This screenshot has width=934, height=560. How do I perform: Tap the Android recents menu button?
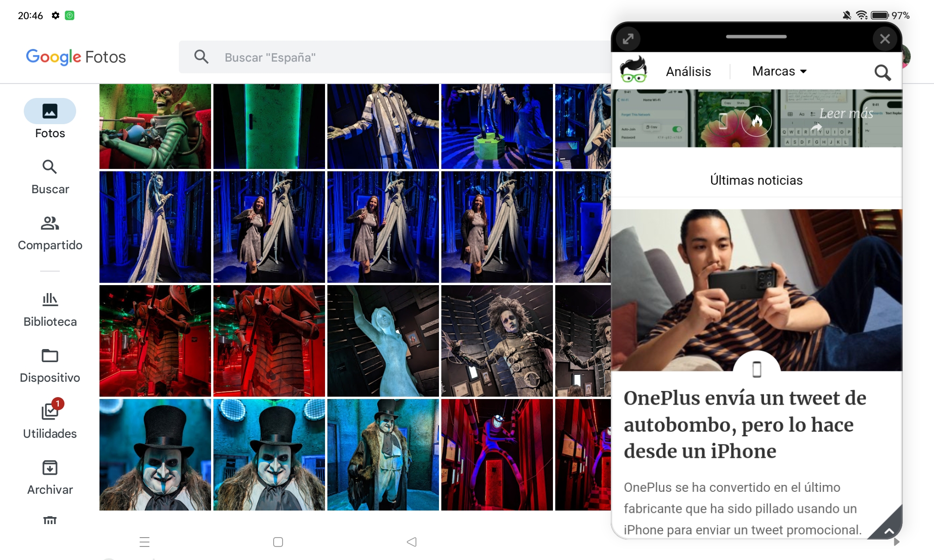tap(144, 542)
